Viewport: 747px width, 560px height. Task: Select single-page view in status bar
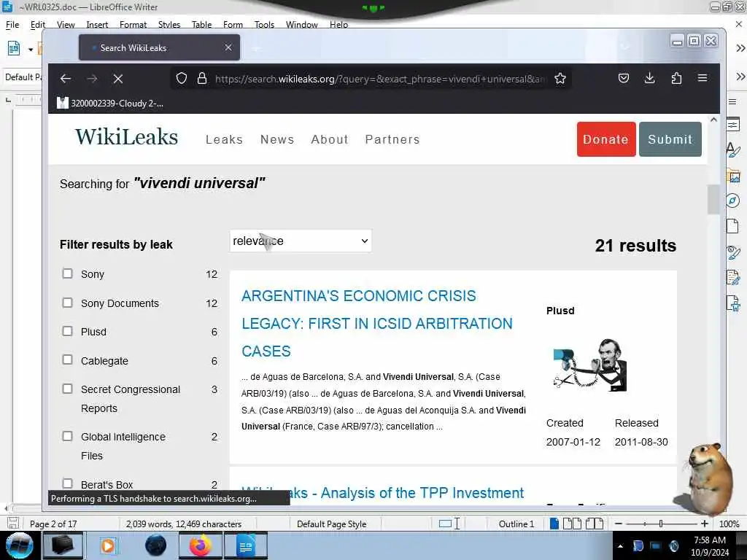tap(554, 524)
